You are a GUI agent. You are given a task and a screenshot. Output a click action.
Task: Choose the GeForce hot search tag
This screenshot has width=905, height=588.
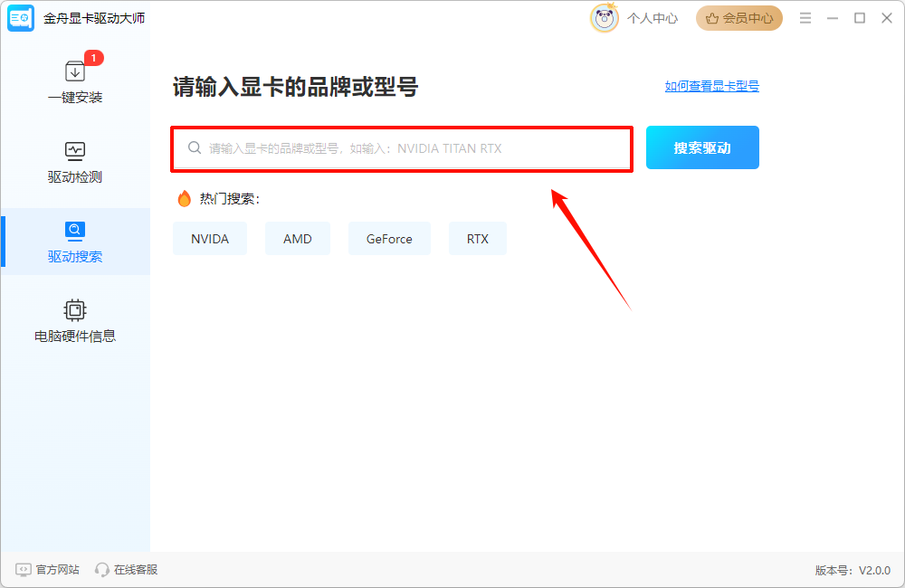389,238
